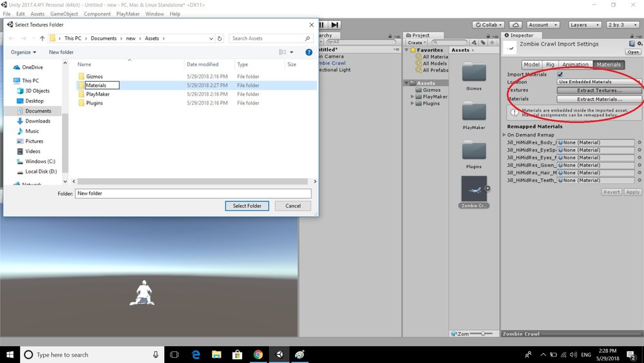Select the Plugins folder thumbnail in Assets
The height and width of the screenshot is (363, 644).
click(x=474, y=150)
